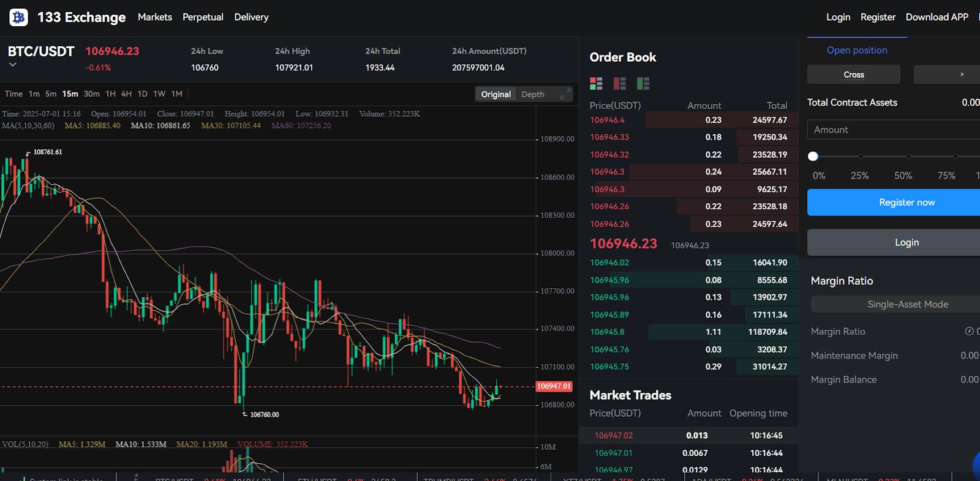Expand the chart to fullscreen
The image size is (980, 481).
click(x=565, y=94)
